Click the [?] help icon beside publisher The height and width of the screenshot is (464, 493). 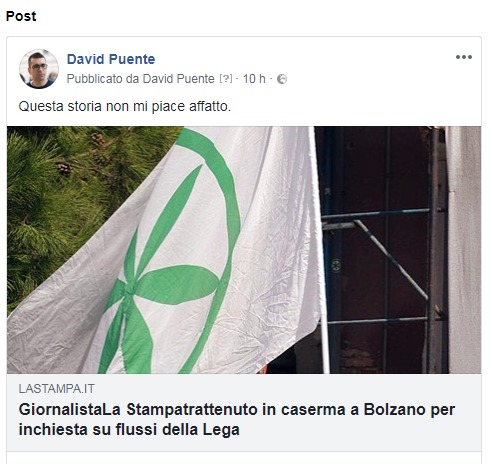(226, 79)
